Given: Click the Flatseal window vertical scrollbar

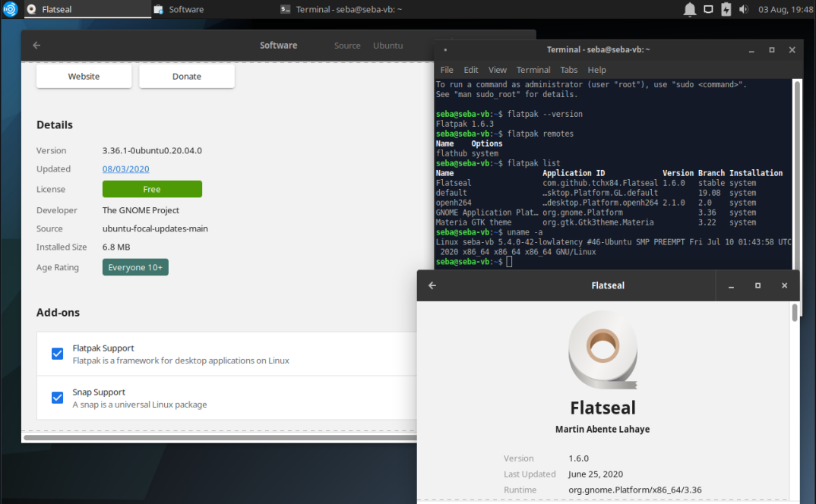Looking at the screenshot, I should 795,313.
